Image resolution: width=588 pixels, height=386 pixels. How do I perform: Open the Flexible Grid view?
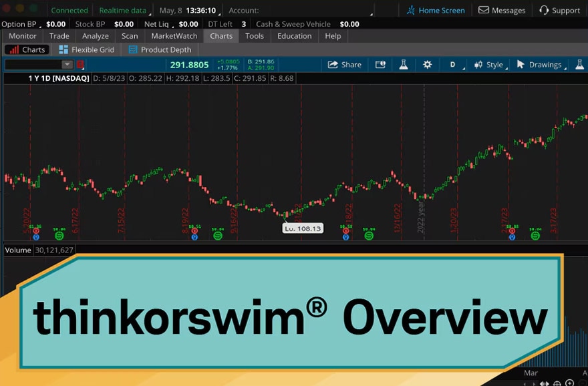coord(86,49)
